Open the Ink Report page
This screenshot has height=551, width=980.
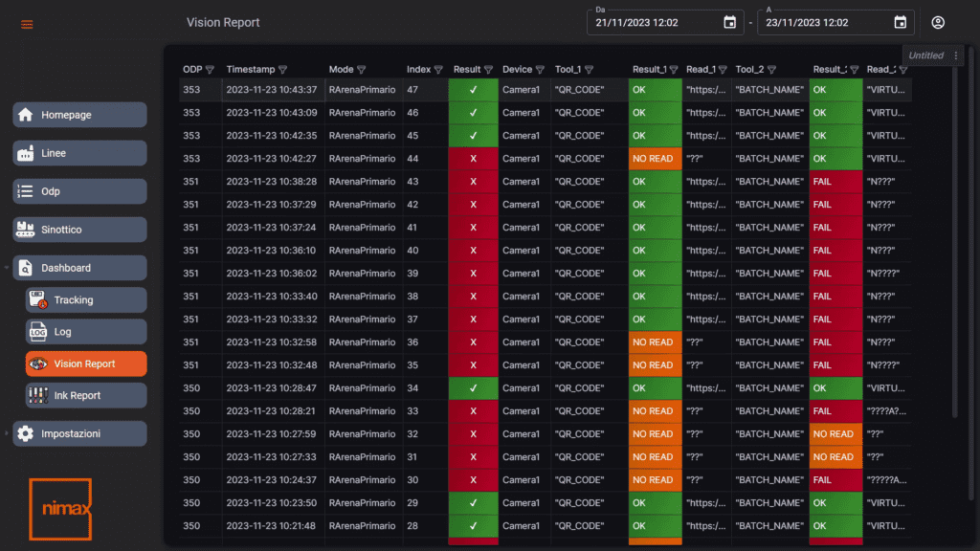point(86,395)
